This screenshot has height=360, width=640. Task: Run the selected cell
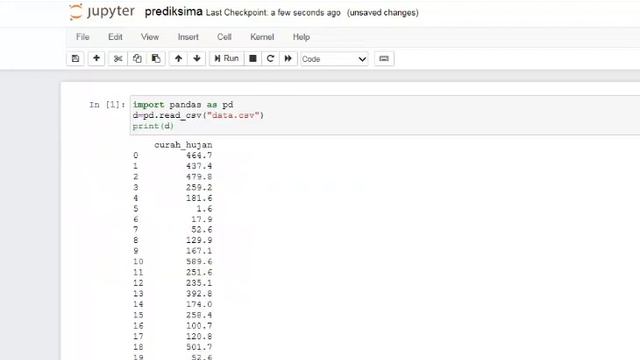pyautogui.click(x=227, y=58)
